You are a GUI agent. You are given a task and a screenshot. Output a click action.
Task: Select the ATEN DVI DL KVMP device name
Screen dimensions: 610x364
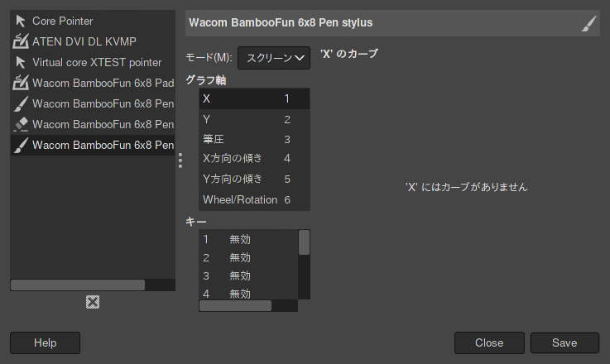point(84,41)
